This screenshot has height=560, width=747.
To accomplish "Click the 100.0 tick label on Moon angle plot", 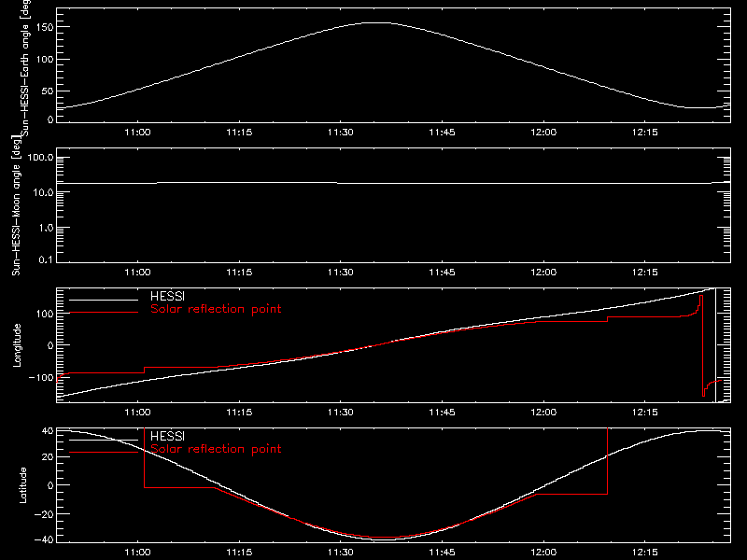I will pyautogui.click(x=40, y=158).
